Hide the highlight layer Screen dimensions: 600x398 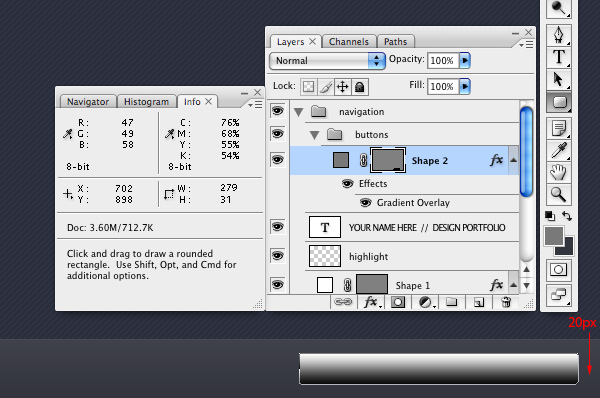(x=278, y=255)
